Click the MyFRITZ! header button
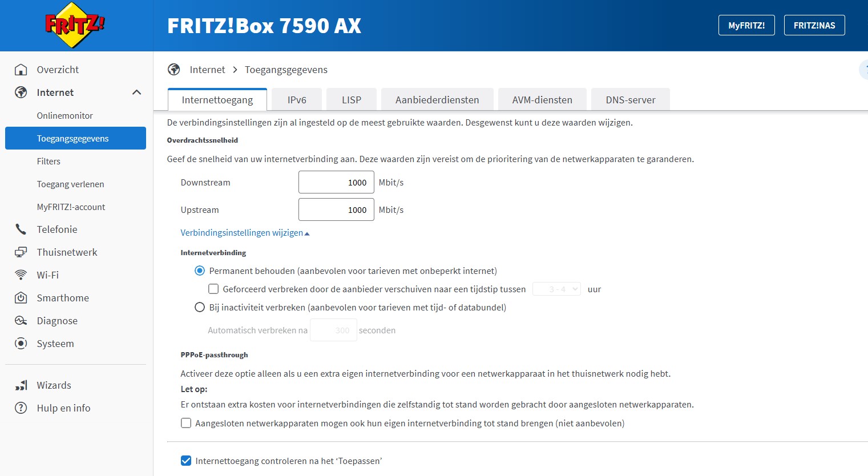 pyautogui.click(x=746, y=26)
